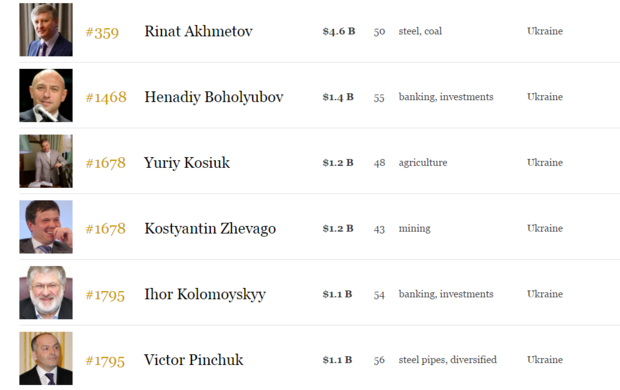The width and height of the screenshot is (620, 390).
Task: Select the Kostyantin Zhevago name link
Action: coord(210,229)
